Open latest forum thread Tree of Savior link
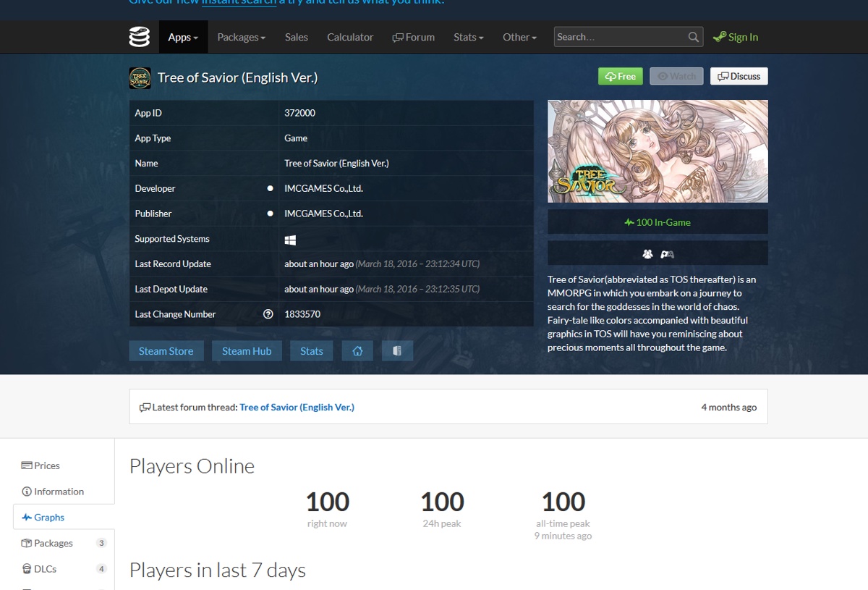 pyautogui.click(x=297, y=408)
